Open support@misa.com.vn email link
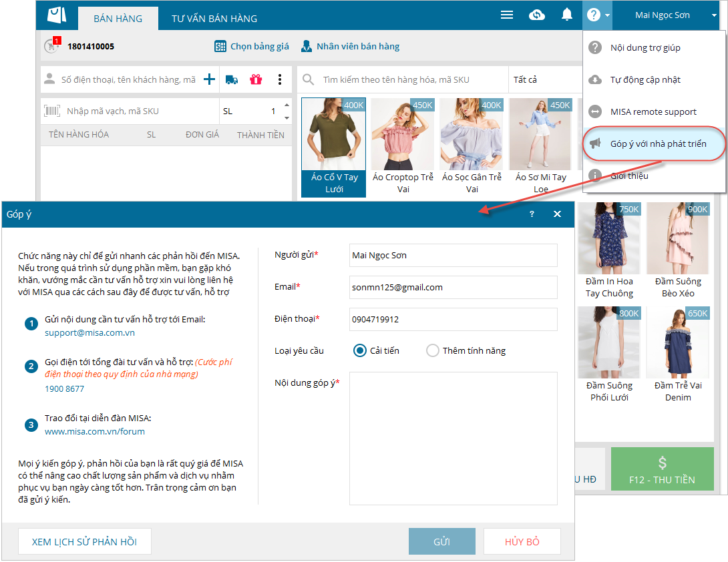This screenshot has width=728, height=562. coord(89,333)
